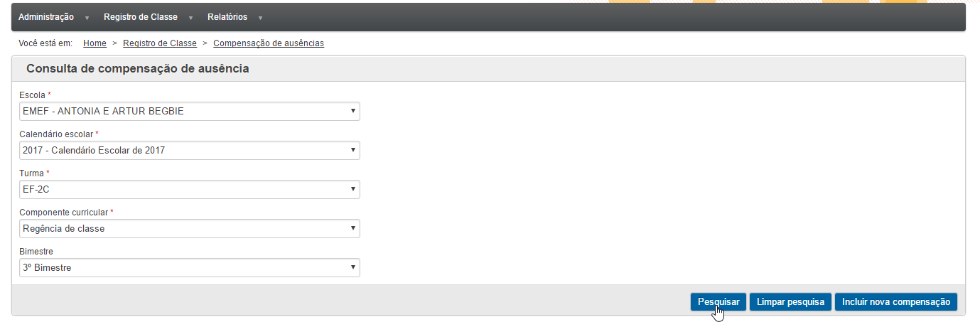Click Incluir nova compensação button
The image size is (980, 327).
pyautogui.click(x=896, y=302)
